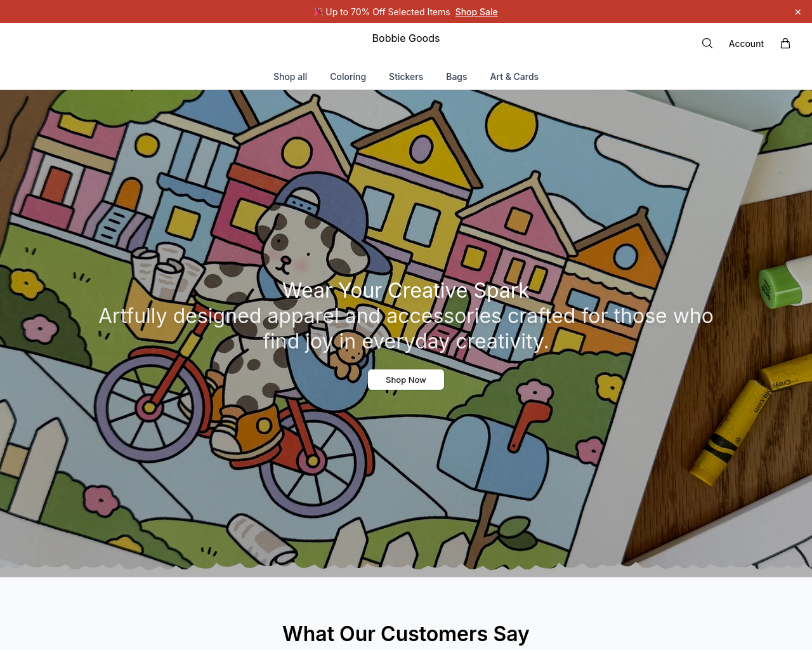Go to the Account page
The height and width of the screenshot is (650, 812).
746,44
